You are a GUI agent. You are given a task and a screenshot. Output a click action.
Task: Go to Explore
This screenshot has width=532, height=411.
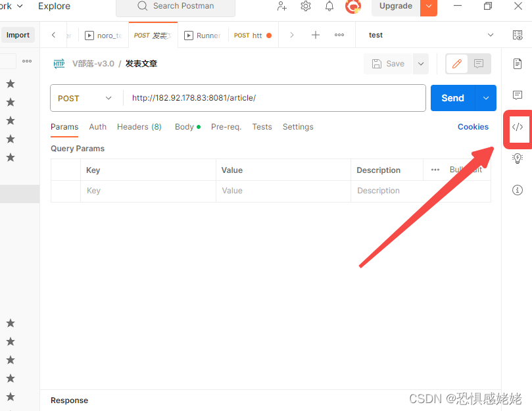(x=55, y=6)
